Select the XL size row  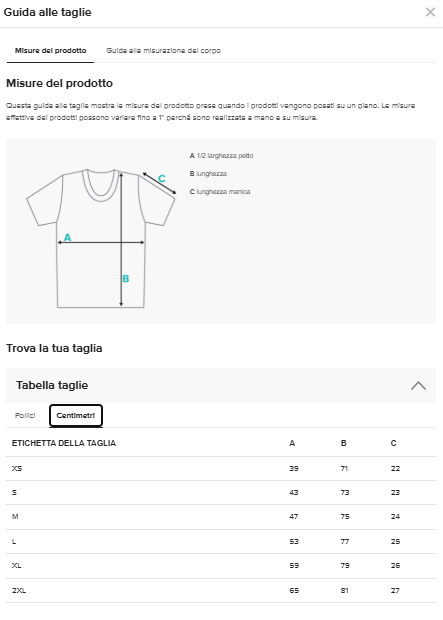[221, 566]
